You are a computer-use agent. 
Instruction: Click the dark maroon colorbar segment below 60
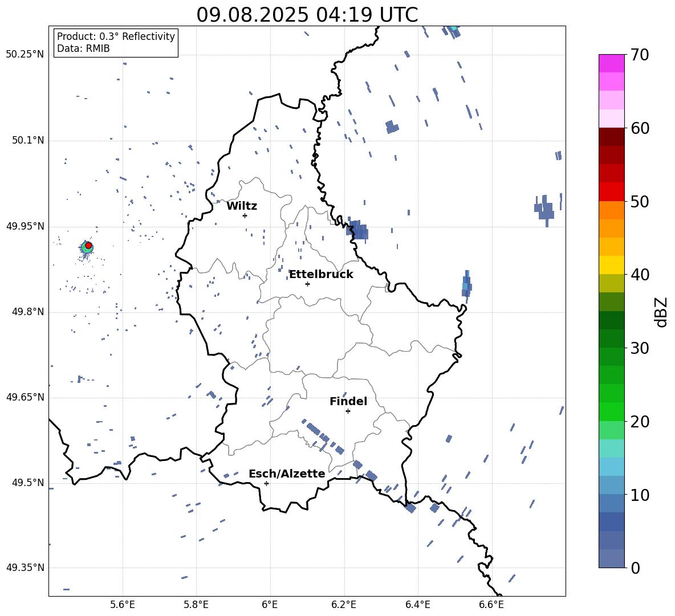pyautogui.click(x=611, y=137)
